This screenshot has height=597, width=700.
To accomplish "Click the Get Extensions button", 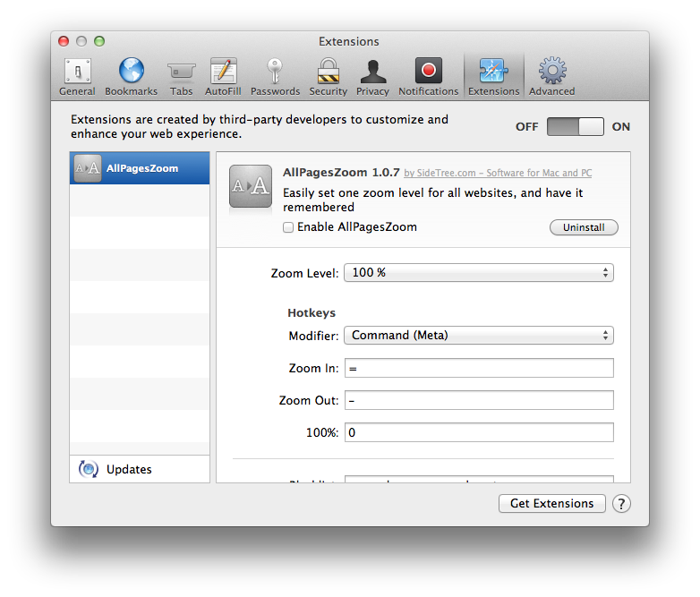I will 551,504.
